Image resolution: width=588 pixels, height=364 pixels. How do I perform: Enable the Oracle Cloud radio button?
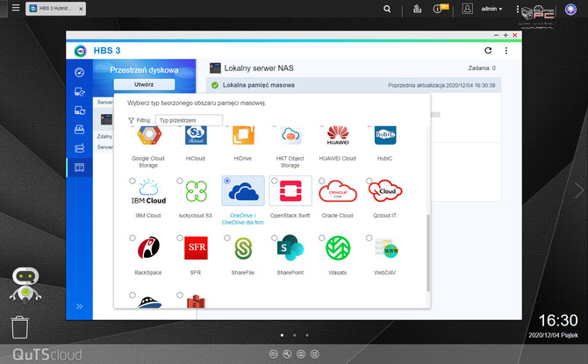click(322, 181)
